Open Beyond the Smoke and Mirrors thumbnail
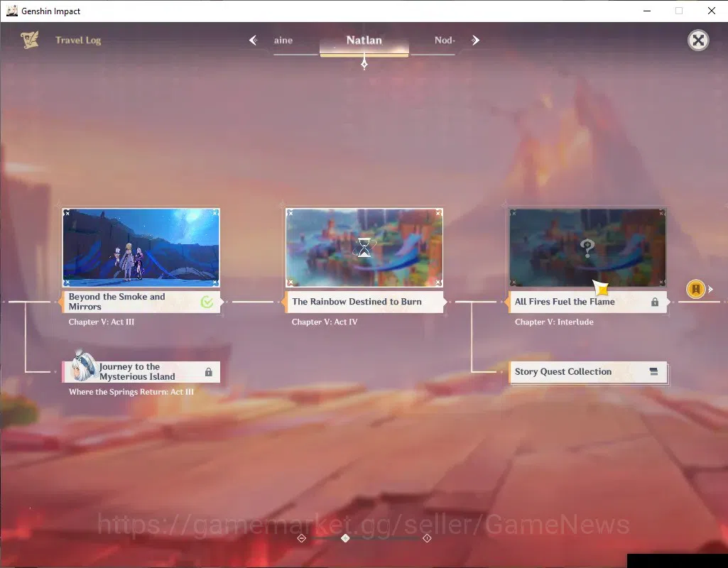The height and width of the screenshot is (568, 728). (x=141, y=248)
